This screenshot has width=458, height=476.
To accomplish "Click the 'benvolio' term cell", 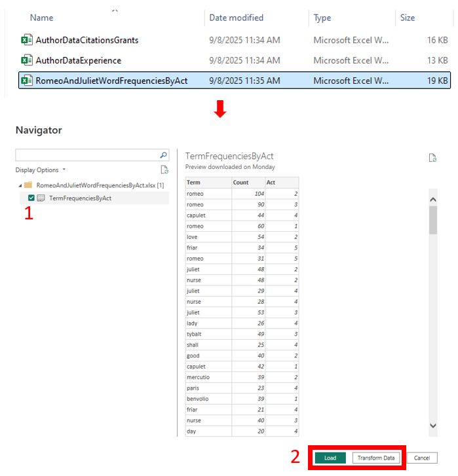I will point(208,399).
